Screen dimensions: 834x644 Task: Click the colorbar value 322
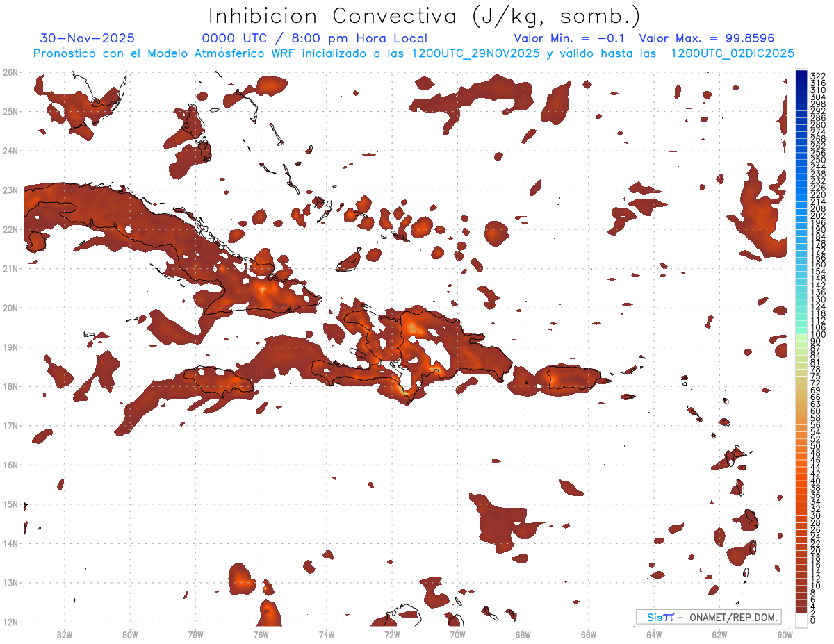[818, 76]
